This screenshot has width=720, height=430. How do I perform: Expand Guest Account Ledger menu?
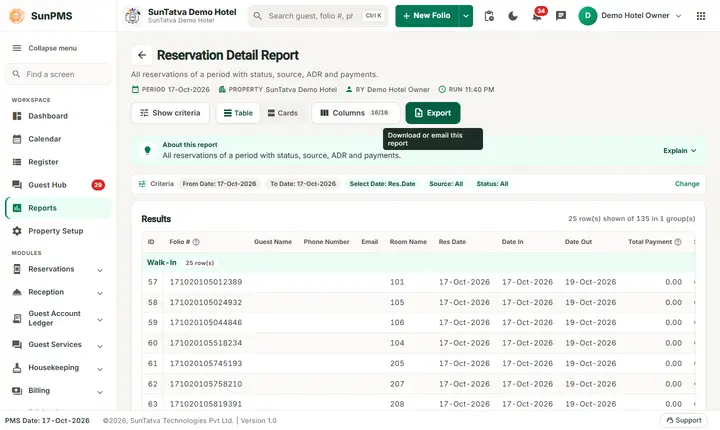[100, 320]
